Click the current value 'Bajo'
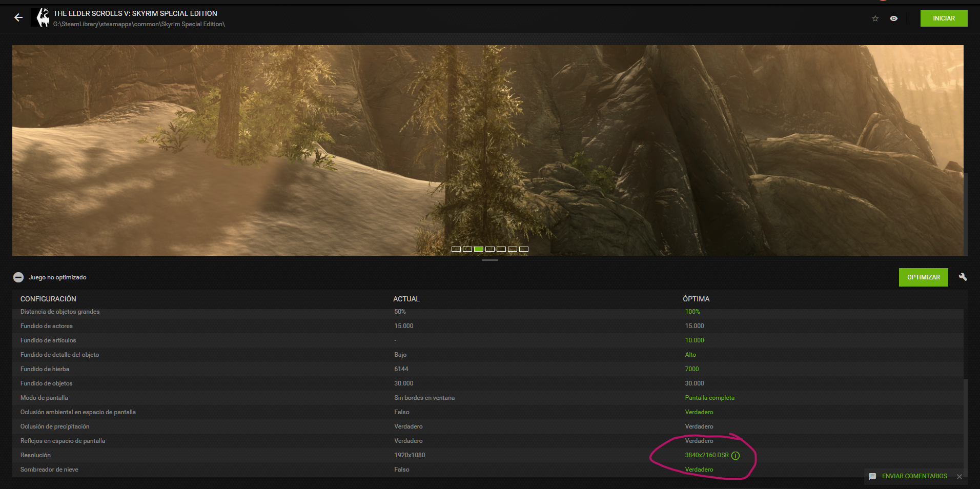 pos(400,355)
